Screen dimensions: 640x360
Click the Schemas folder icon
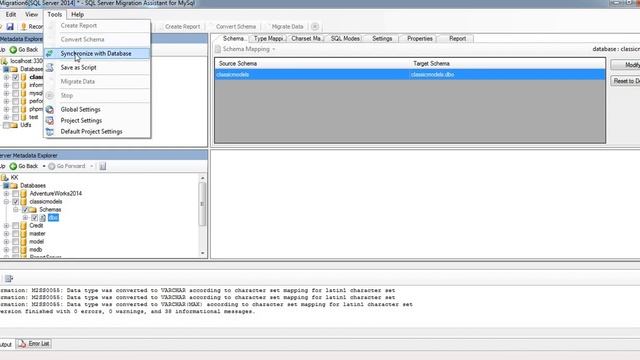[32, 209]
